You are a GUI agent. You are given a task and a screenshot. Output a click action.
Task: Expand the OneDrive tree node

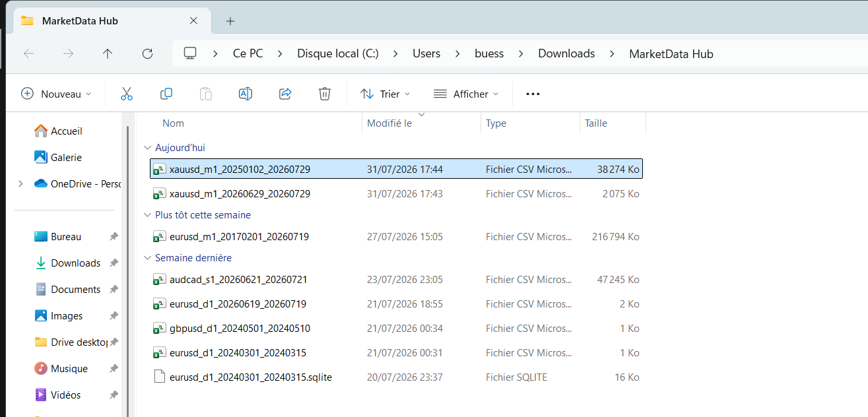tap(20, 183)
